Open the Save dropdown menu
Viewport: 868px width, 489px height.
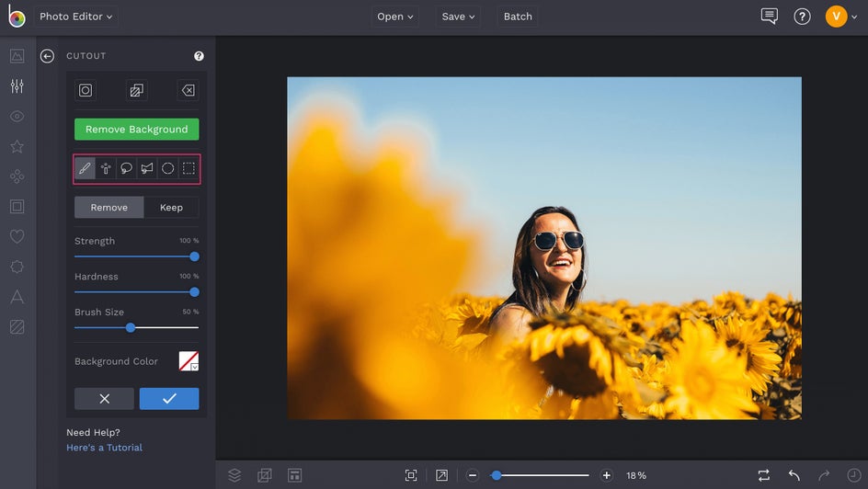(x=458, y=17)
